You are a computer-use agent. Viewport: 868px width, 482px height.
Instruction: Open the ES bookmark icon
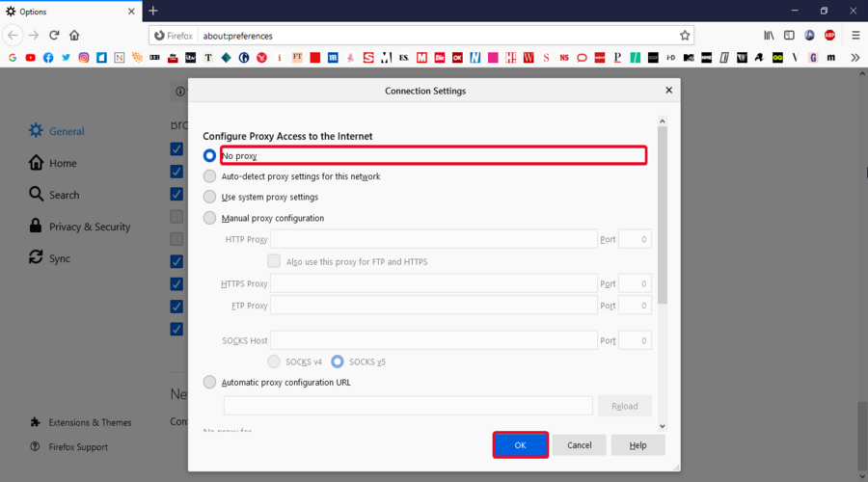[404, 58]
